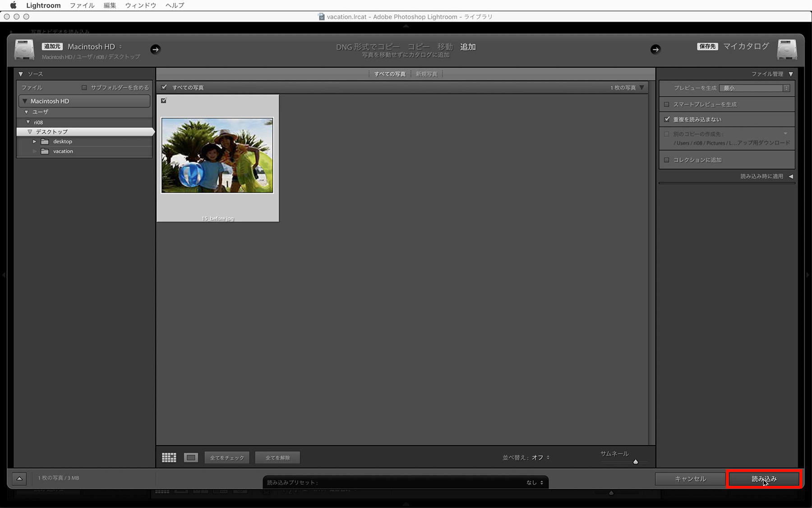Click the desktop folder icon
The image size is (812, 508).
point(45,141)
